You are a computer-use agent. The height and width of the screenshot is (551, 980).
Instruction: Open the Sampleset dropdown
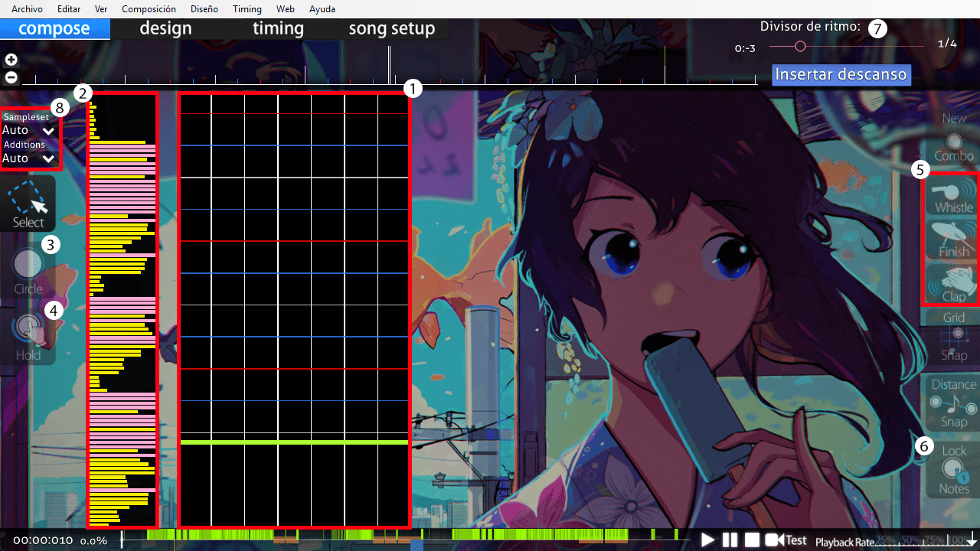[x=29, y=130]
